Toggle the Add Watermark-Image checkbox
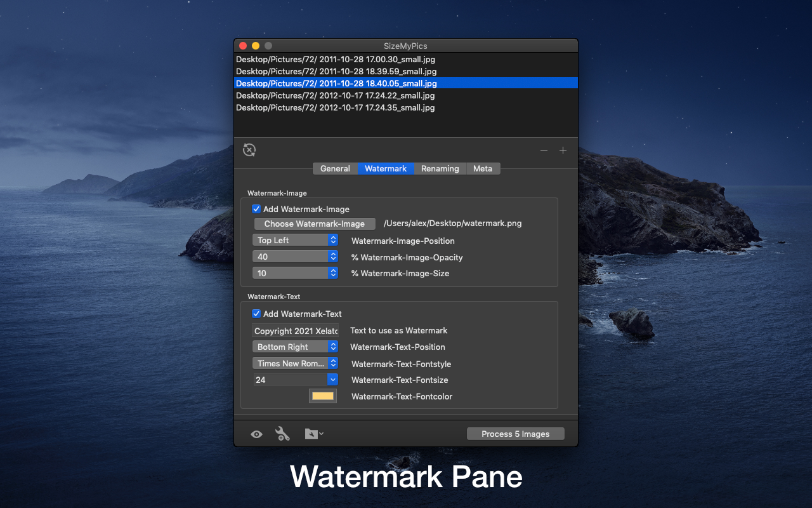The image size is (812, 508). pyautogui.click(x=256, y=209)
